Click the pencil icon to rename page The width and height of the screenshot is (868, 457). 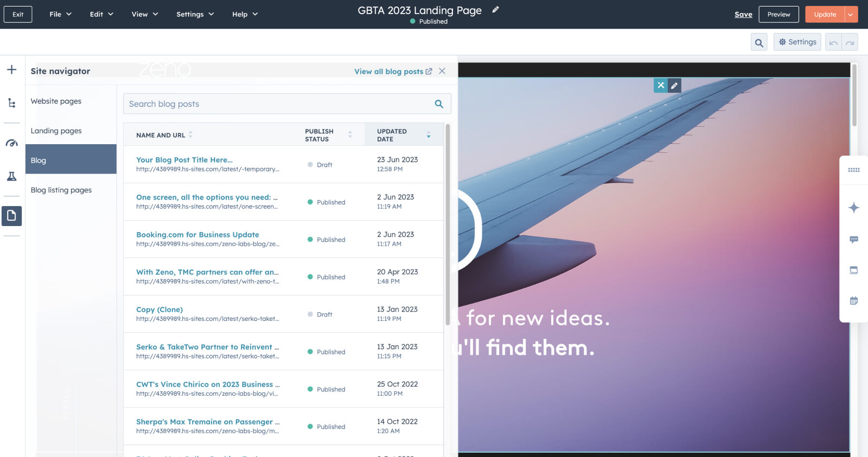tap(495, 10)
